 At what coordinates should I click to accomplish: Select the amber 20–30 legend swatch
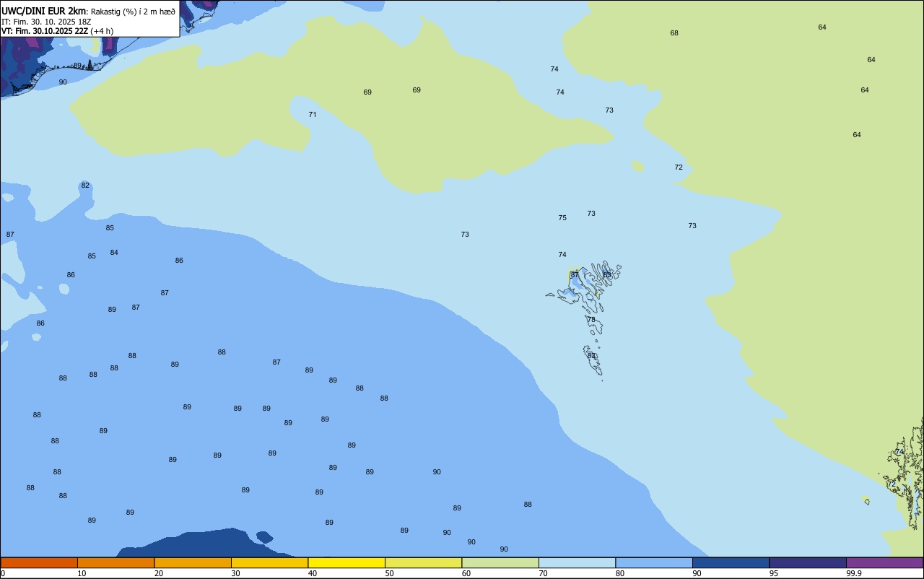[193, 562]
